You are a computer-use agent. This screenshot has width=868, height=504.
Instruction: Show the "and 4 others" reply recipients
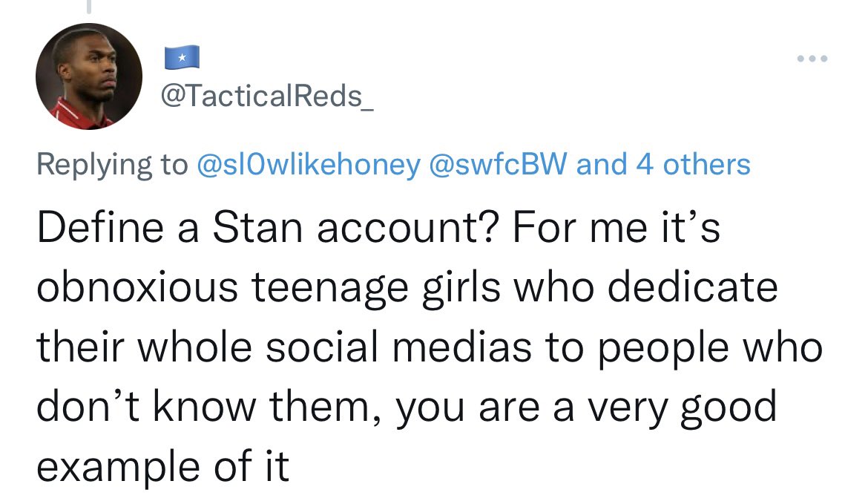click(663, 165)
